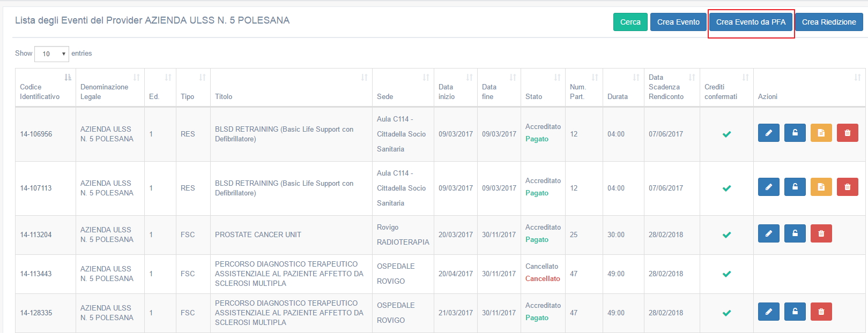Select the Crea Evento da PFA button
This screenshot has height=333, width=868.
coord(751,22)
